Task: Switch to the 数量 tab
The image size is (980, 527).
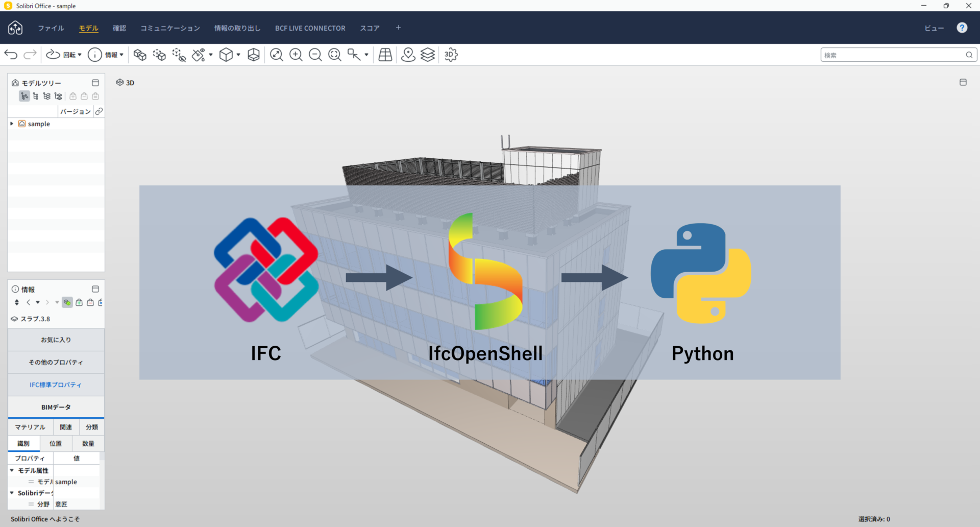Action: [x=87, y=443]
